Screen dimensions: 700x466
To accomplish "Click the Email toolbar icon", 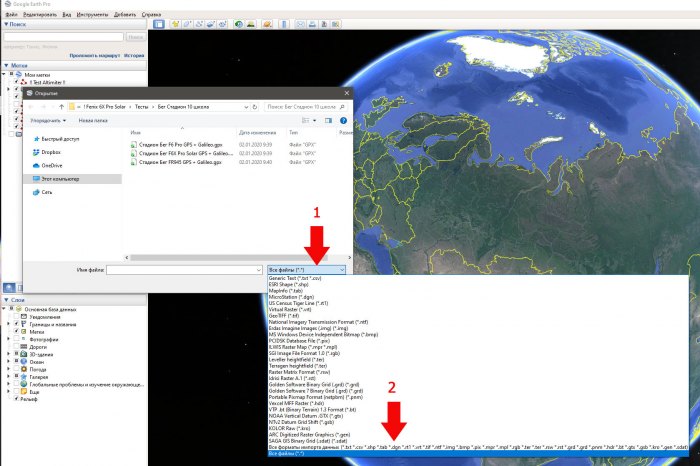I will [300, 24].
